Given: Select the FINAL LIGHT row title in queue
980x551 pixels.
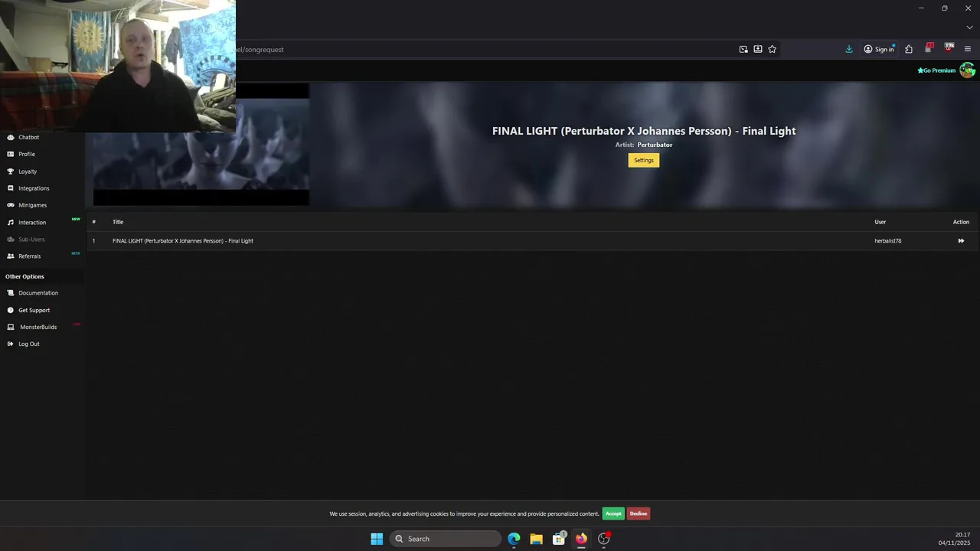Looking at the screenshot, I should [183, 241].
